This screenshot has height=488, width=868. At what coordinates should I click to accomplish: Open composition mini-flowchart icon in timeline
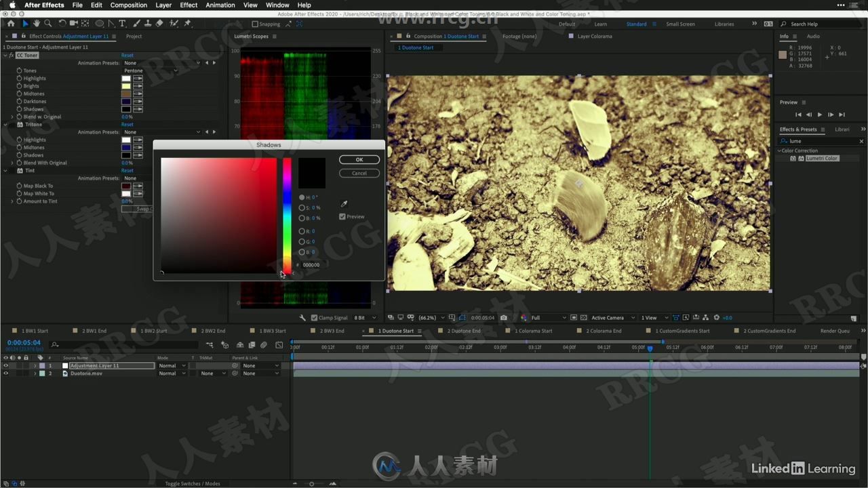pos(210,345)
